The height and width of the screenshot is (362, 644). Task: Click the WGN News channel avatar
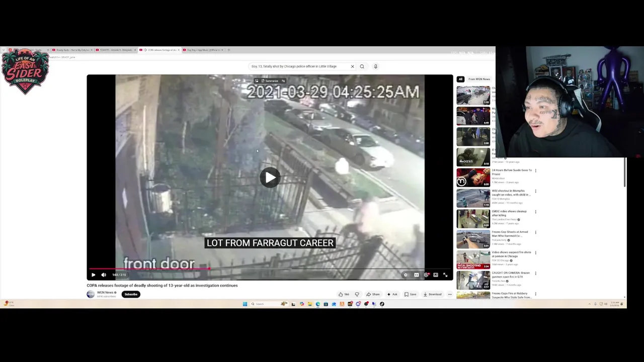pos(91,294)
